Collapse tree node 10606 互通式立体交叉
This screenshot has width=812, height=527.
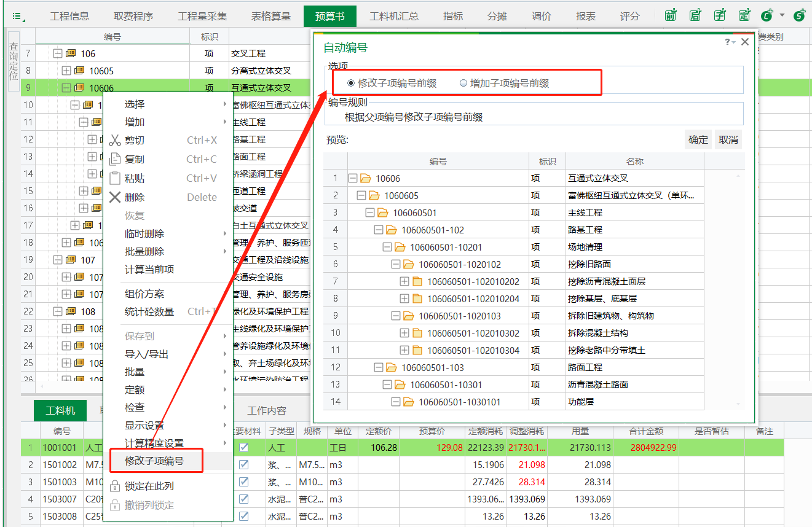point(66,88)
